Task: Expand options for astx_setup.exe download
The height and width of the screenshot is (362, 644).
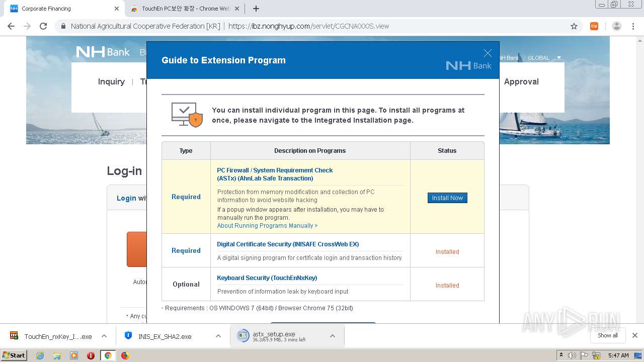Action: [333, 336]
